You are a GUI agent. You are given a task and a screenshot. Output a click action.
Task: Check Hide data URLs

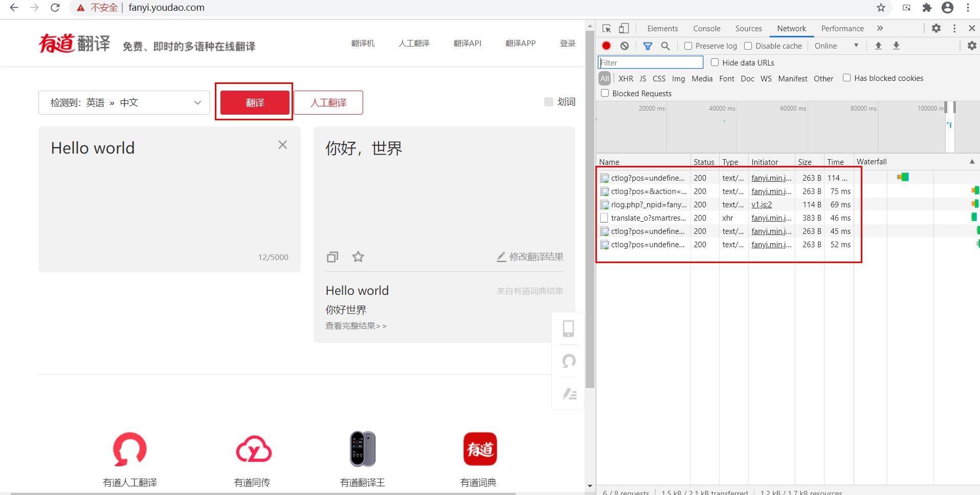(x=715, y=62)
